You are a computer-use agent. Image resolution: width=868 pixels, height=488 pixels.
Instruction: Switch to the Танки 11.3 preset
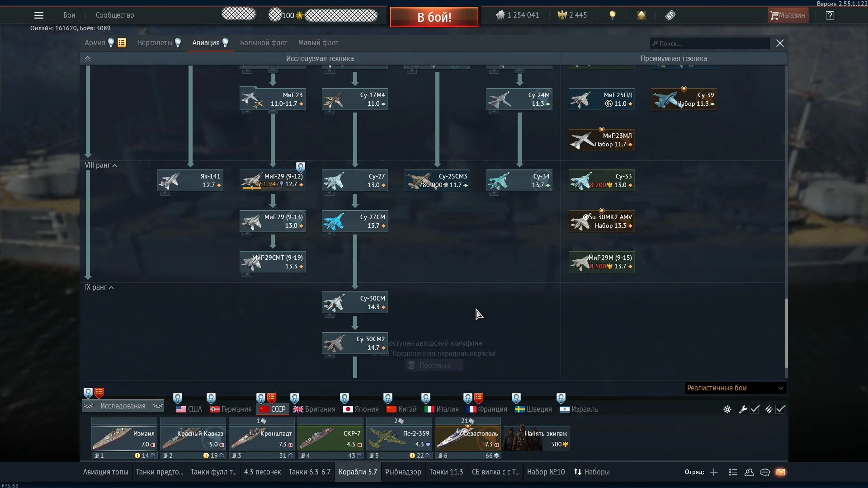[446, 472]
